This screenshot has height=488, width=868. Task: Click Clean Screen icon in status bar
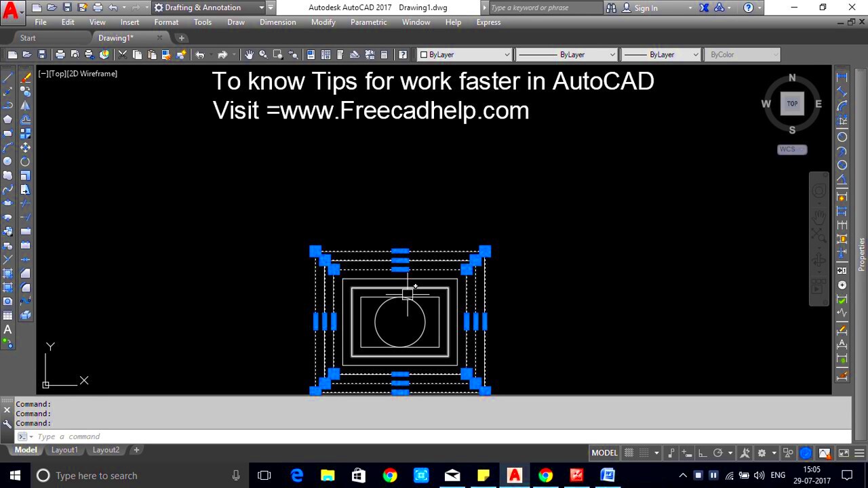tap(844, 453)
